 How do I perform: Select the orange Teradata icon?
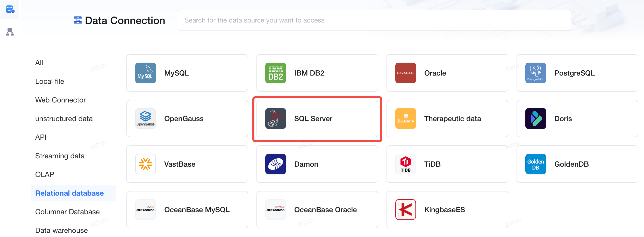point(405,119)
